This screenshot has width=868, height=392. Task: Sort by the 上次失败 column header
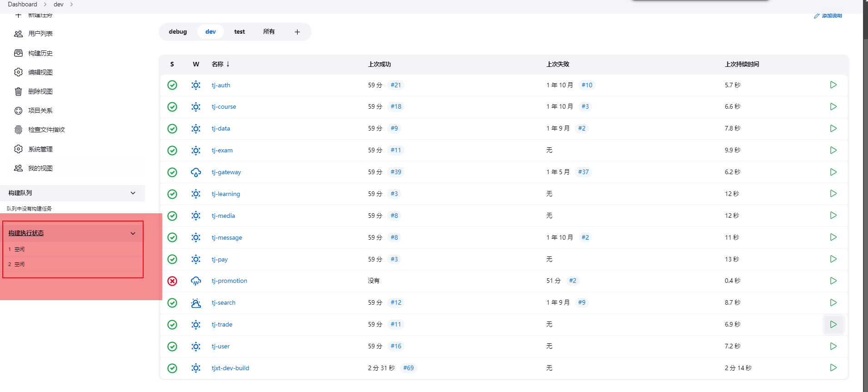[x=558, y=64]
